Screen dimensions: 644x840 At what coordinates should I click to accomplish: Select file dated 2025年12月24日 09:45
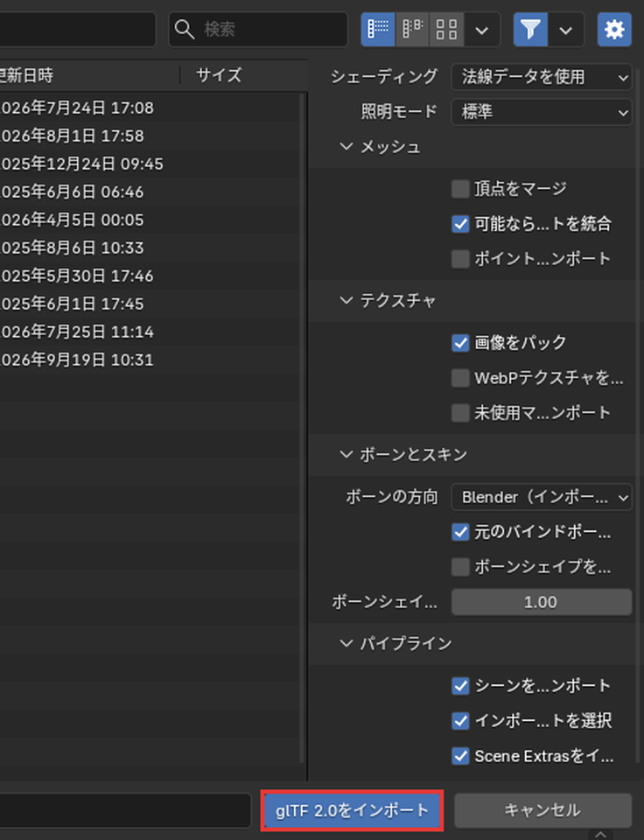point(150,164)
